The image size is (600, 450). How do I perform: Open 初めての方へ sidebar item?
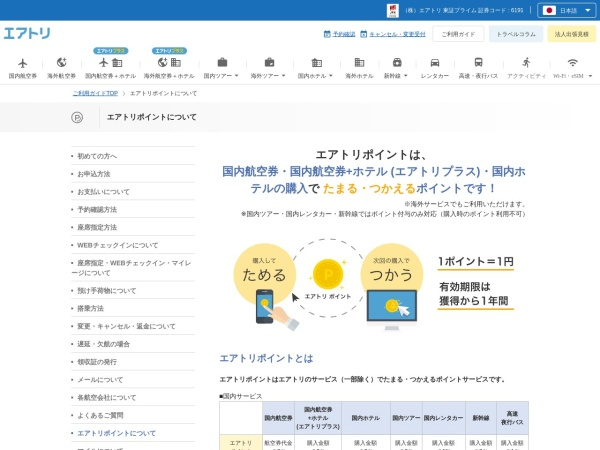click(133, 156)
